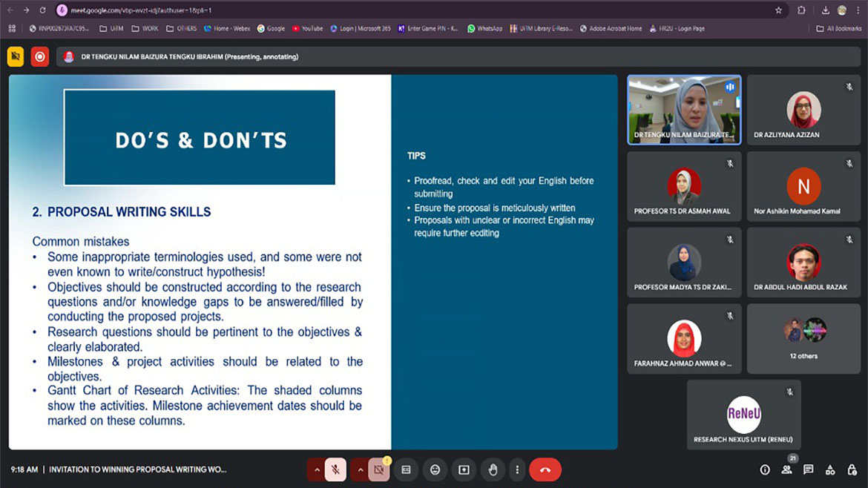
Task: Select PROFESOR TS DR ASMAH AWAL tile
Action: [x=684, y=186]
